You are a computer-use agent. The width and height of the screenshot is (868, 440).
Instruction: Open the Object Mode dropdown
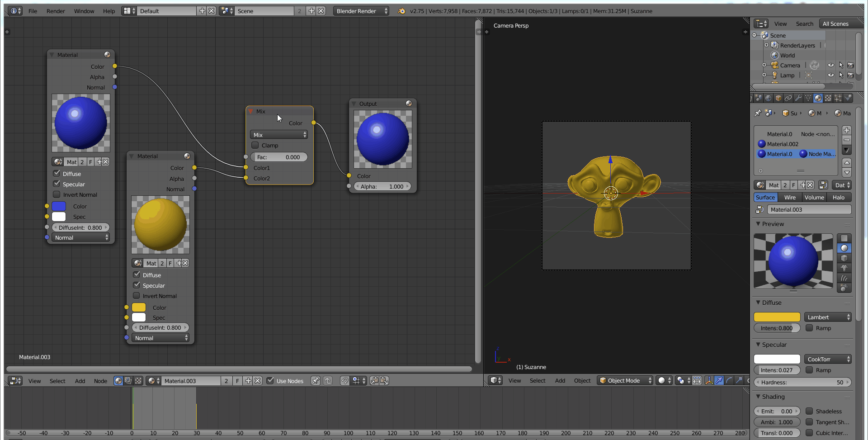(x=625, y=380)
